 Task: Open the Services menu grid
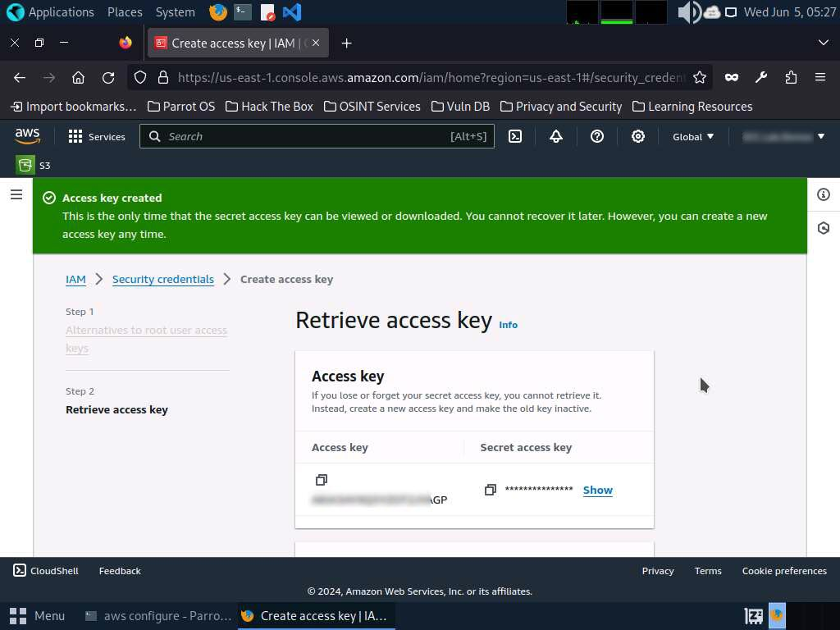(97, 136)
